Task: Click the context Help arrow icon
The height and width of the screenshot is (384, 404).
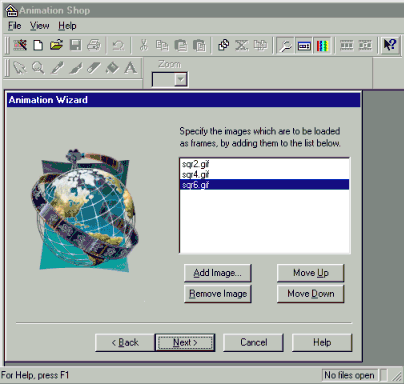Action: click(389, 45)
